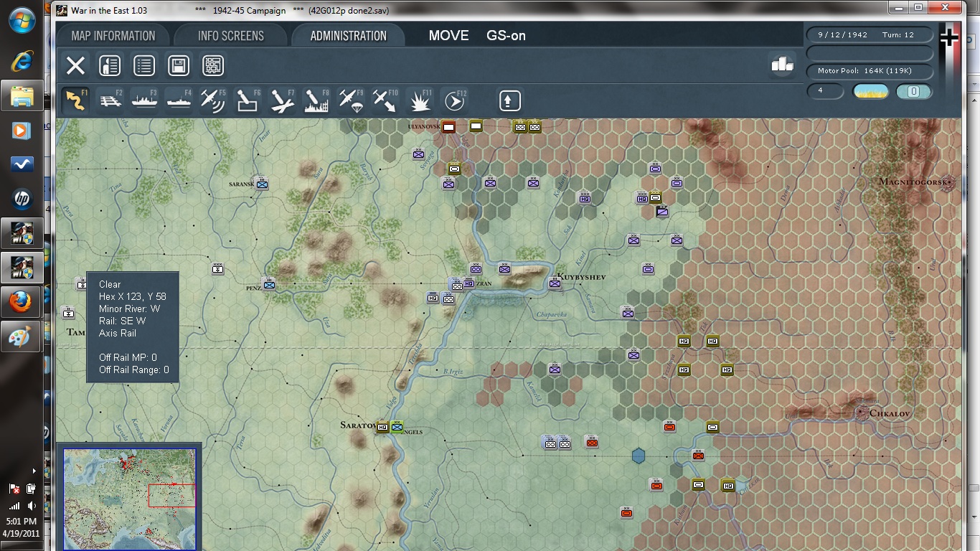Image resolution: width=980 pixels, height=551 pixels.
Task: Click the minimap overview thumbnail
Action: (129, 499)
